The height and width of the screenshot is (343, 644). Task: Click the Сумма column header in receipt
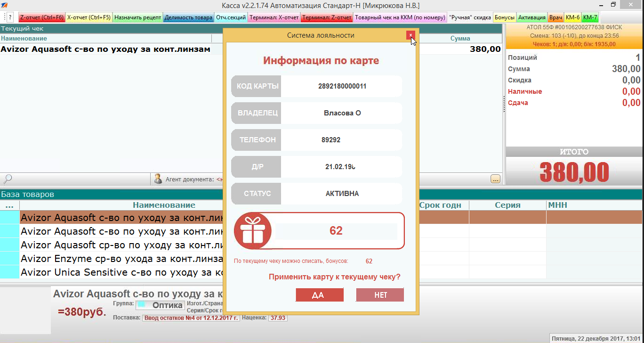point(460,38)
